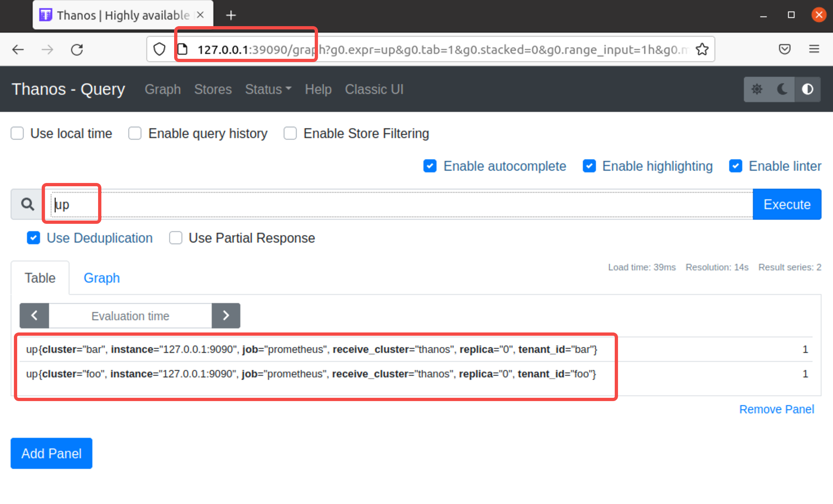Toggle Enable linter checkbox
The height and width of the screenshot is (504, 833).
tap(735, 166)
